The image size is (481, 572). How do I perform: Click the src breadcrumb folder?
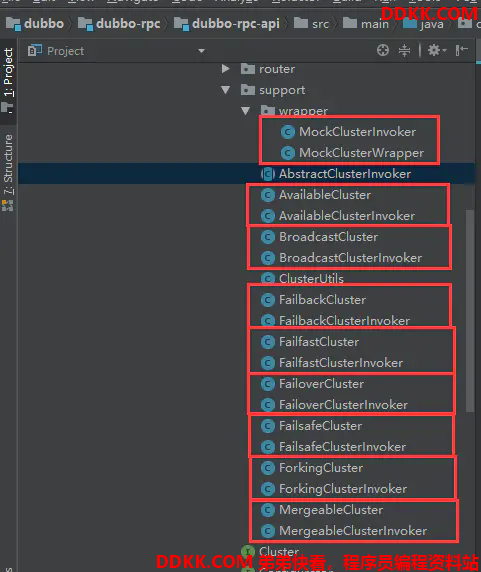311,24
